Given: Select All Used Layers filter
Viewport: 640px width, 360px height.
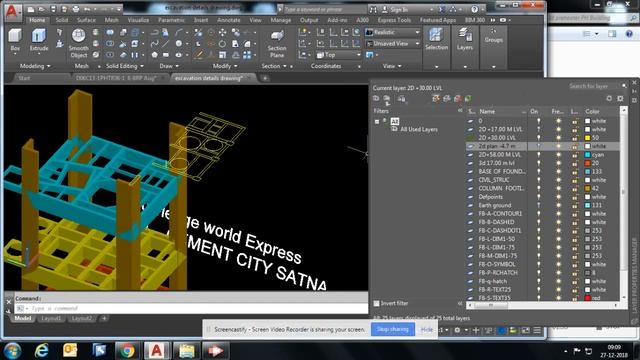Looking at the screenshot, I should tap(418, 129).
